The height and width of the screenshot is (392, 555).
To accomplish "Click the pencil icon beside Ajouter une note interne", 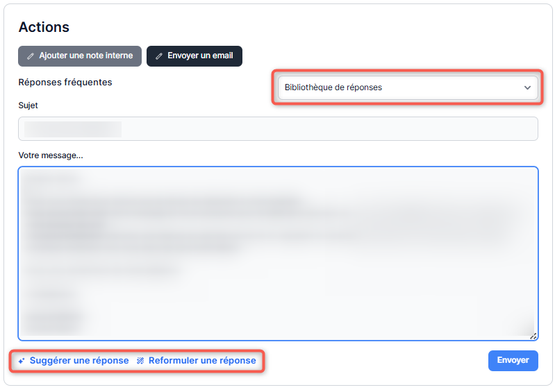I will click(30, 56).
